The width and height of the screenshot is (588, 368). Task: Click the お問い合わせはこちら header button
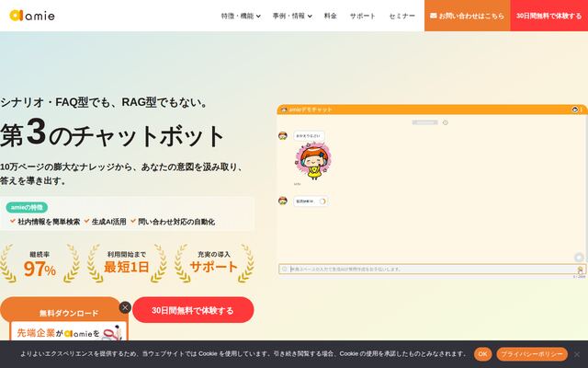coord(468,16)
